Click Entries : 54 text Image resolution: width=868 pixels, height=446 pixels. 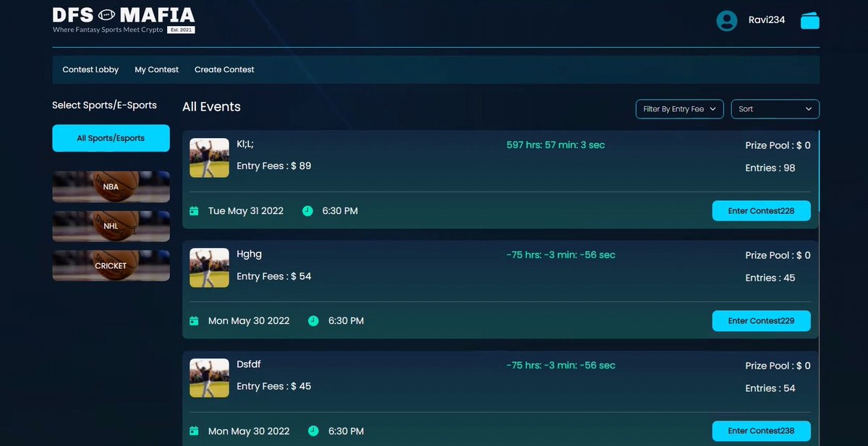770,388
